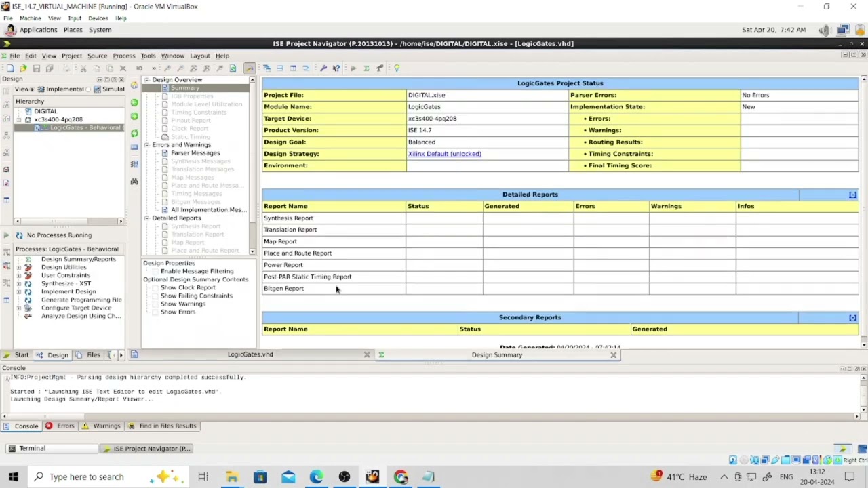Switch to the Errors console tab

click(60, 426)
